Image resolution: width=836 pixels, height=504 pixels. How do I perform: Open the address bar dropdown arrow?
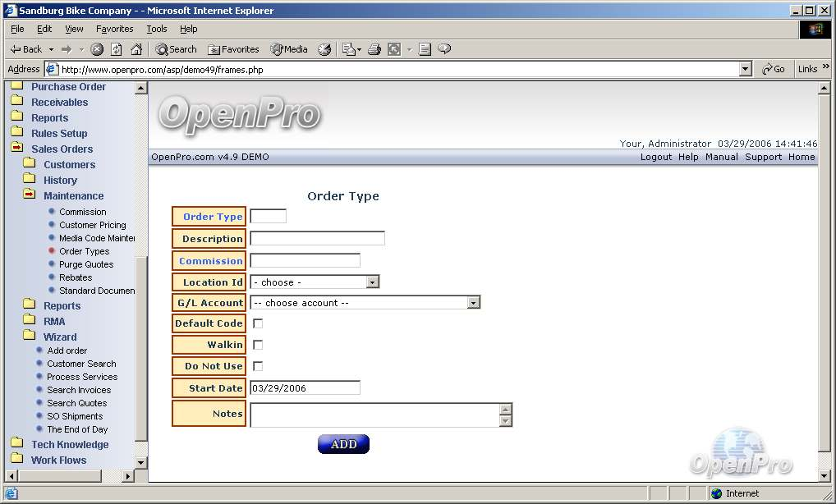pyautogui.click(x=746, y=70)
